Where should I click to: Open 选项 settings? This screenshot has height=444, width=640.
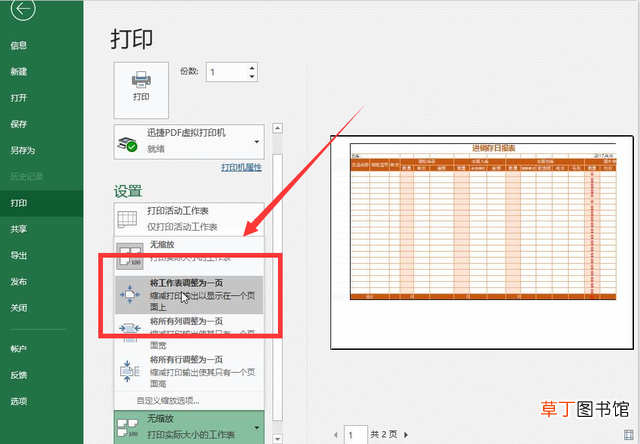pyautogui.click(x=19, y=401)
